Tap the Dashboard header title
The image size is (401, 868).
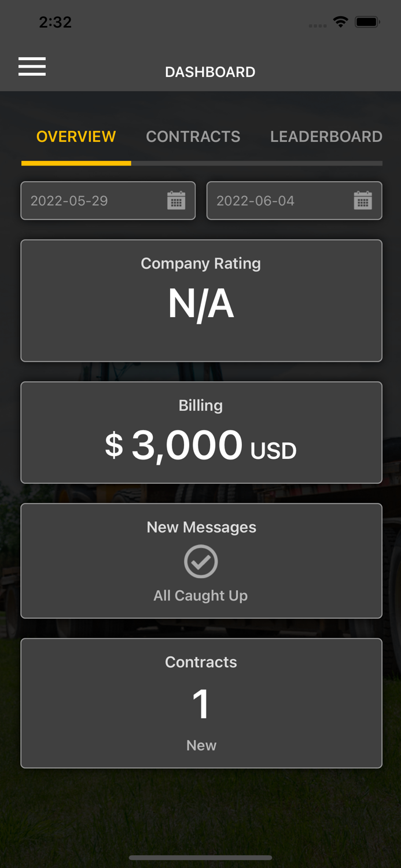tap(210, 72)
